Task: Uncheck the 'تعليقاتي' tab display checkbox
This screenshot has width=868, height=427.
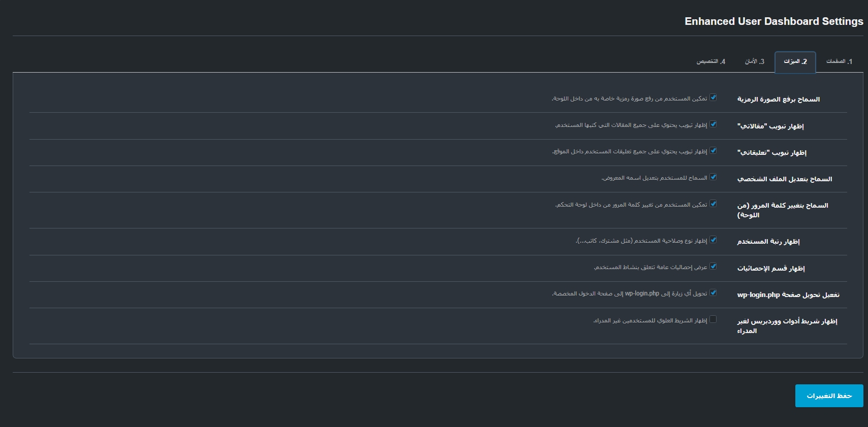Action: pos(713,150)
